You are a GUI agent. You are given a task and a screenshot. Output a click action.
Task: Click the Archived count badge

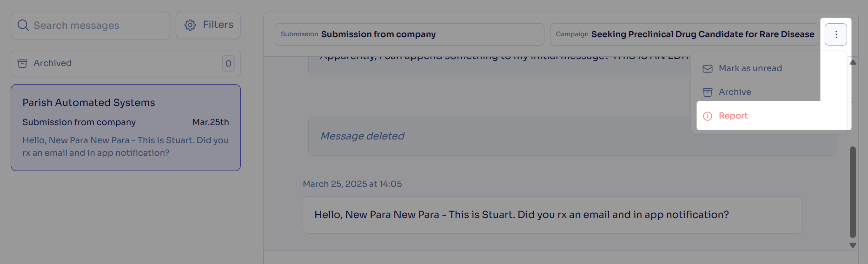[x=228, y=63]
